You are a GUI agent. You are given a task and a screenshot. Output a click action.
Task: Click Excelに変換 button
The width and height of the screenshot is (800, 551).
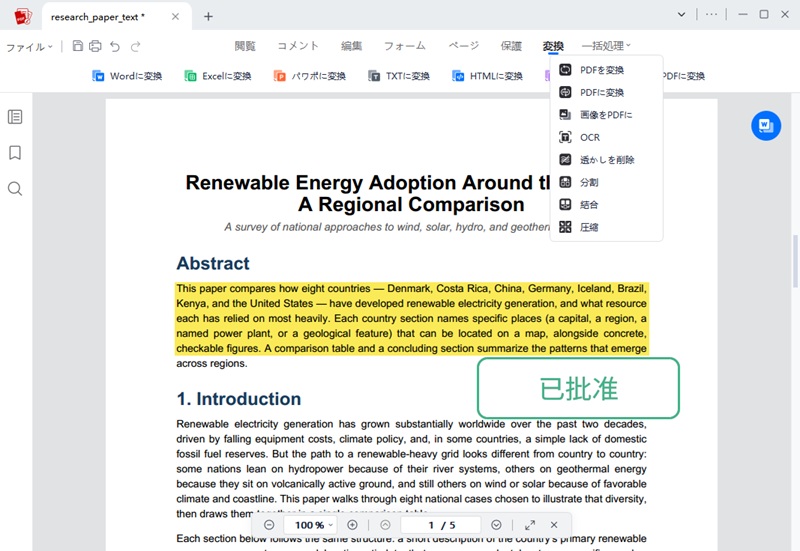point(218,76)
